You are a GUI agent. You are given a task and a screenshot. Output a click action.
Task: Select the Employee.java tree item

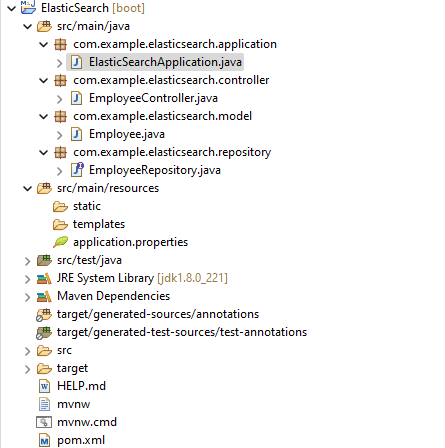[118, 134]
